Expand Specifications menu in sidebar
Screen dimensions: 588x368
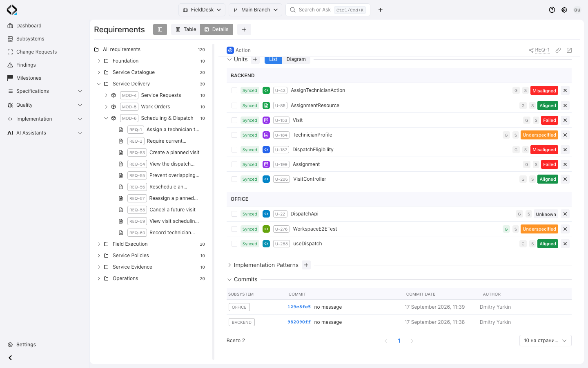[x=45, y=91]
